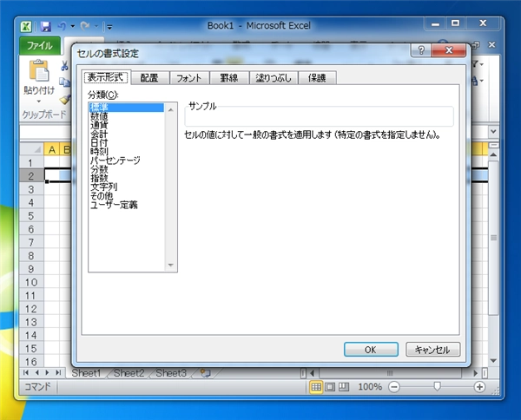Screen dimensions: 521x420
Task: Open the Sheet3 tab
Action: coord(171,373)
